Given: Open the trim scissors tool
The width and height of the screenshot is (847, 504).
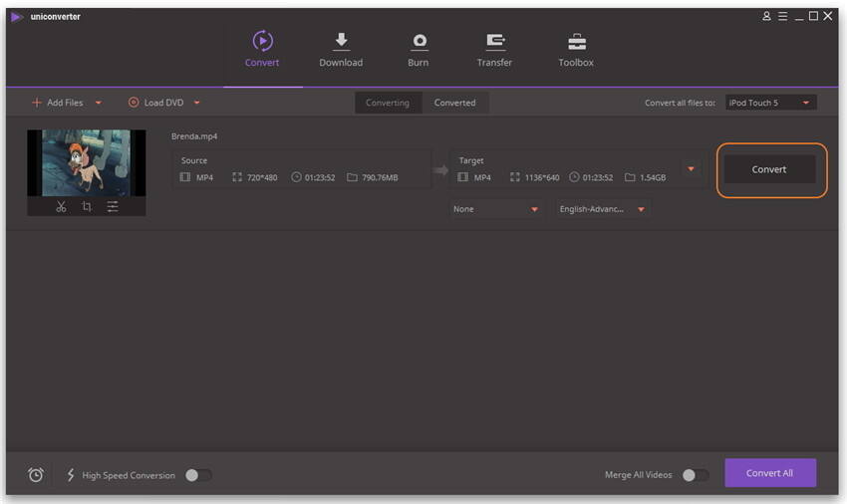Looking at the screenshot, I should (x=61, y=206).
